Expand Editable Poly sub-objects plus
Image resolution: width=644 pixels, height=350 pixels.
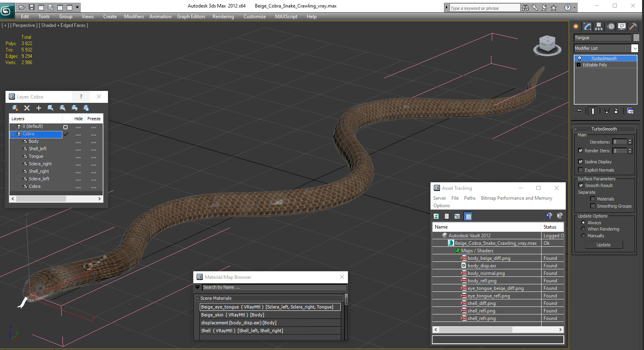pyautogui.click(x=579, y=65)
